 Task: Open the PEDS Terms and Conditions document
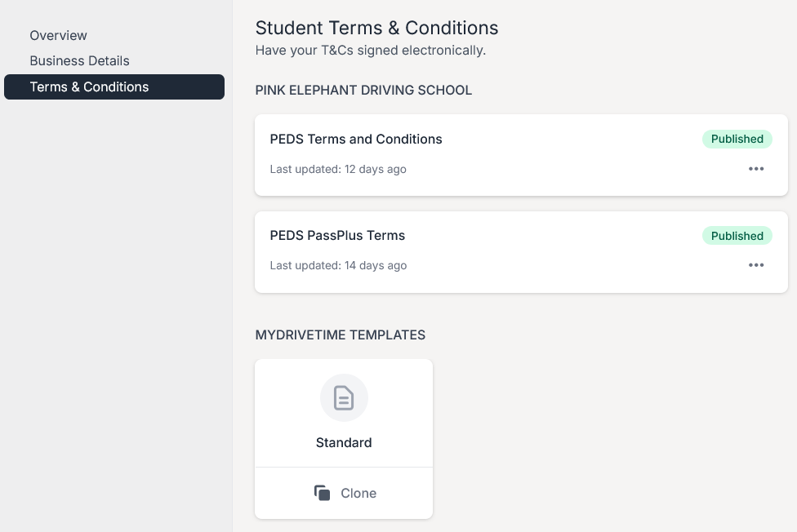click(356, 139)
